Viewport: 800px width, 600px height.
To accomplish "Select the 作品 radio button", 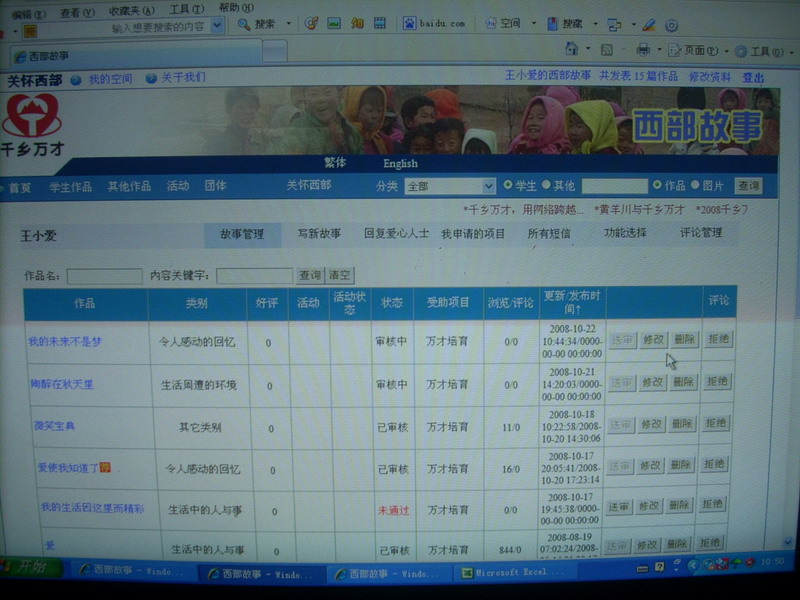I will pyautogui.click(x=658, y=185).
